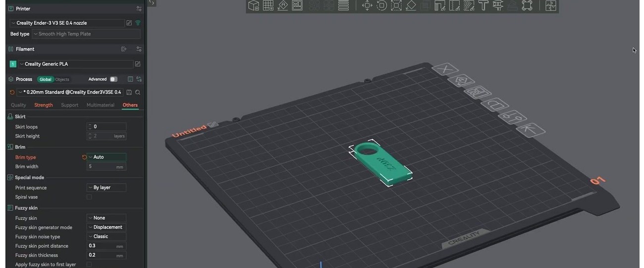Click the plate move-to-front arrow icon
Screen dimensions: 644x268
531,130
